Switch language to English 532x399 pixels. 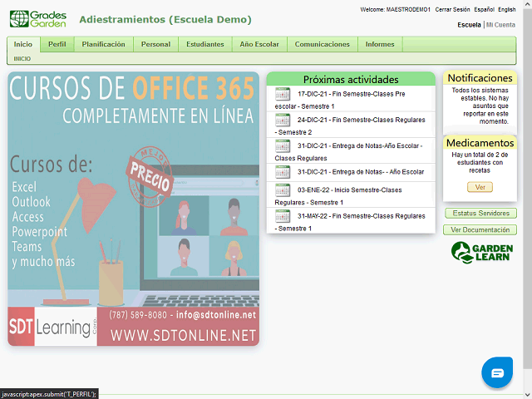coord(507,9)
